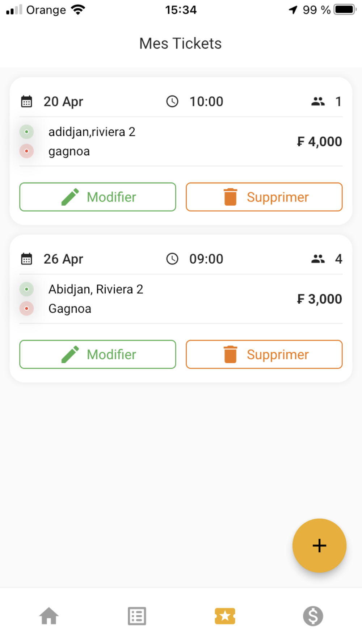
Task: Click clock icon next to 10:00
Action: click(172, 101)
